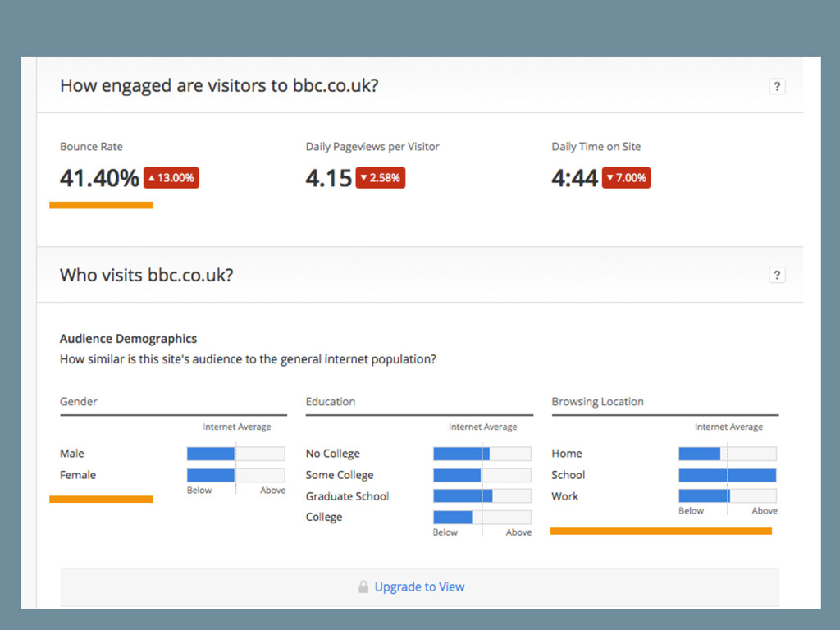
Task: Open help icon for visitor engagement section
Action: click(777, 86)
